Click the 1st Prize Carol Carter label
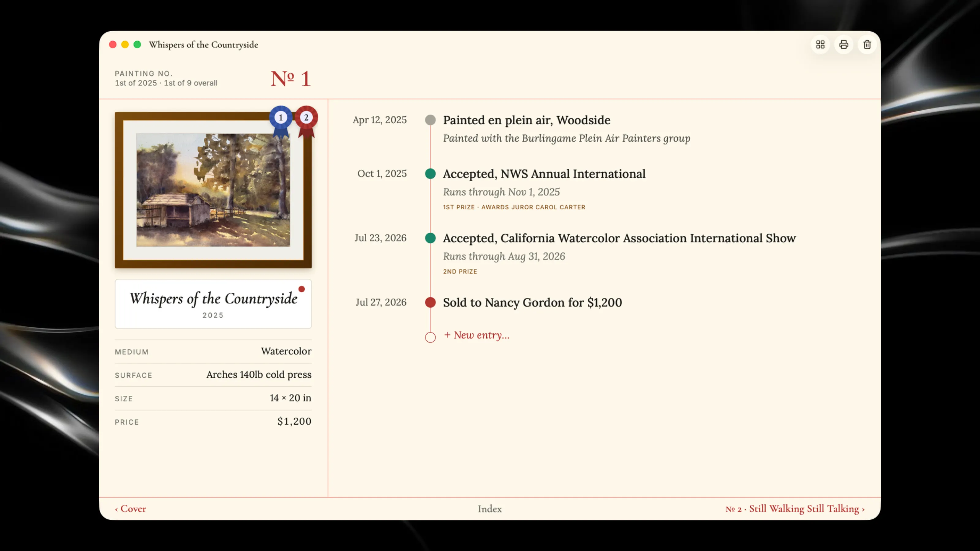 (514, 207)
